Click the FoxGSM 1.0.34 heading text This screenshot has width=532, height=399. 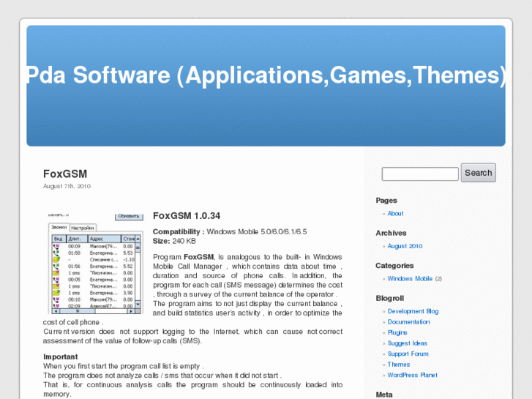click(187, 216)
